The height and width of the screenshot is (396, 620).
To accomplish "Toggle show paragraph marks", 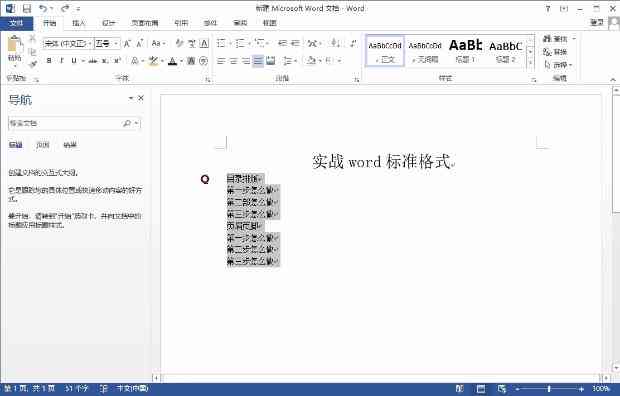I will [x=353, y=43].
